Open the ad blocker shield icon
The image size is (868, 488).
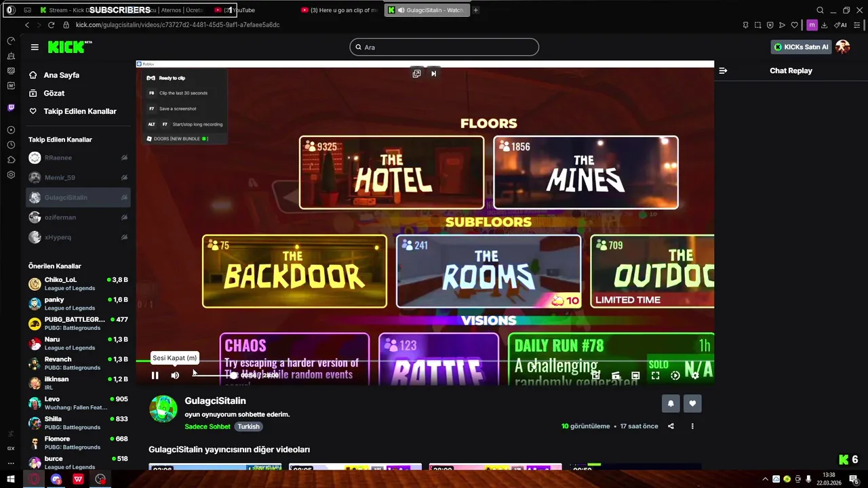coord(770,25)
